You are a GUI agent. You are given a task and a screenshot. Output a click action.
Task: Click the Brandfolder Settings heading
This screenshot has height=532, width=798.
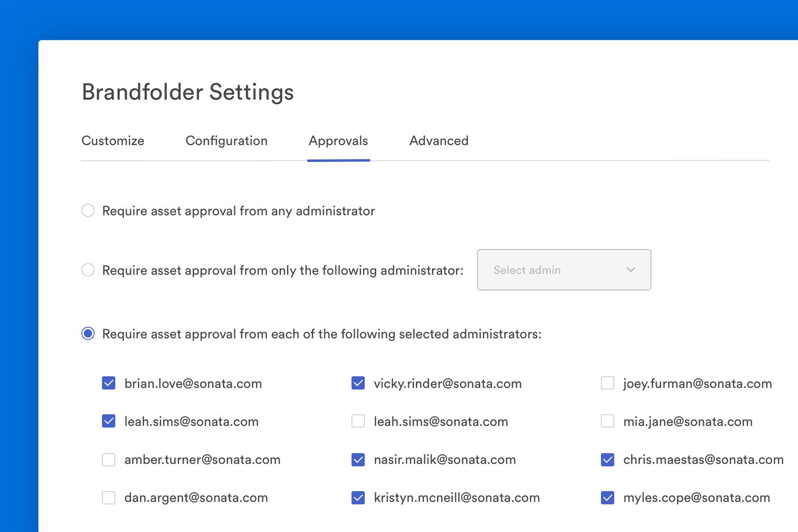[188, 92]
